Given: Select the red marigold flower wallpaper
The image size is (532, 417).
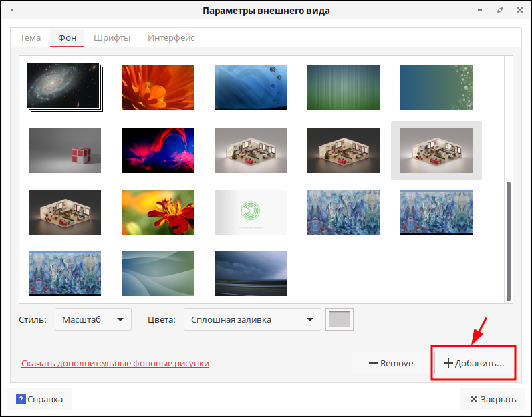Looking at the screenshot, I should pyautogui.click(x=157, y=212).
